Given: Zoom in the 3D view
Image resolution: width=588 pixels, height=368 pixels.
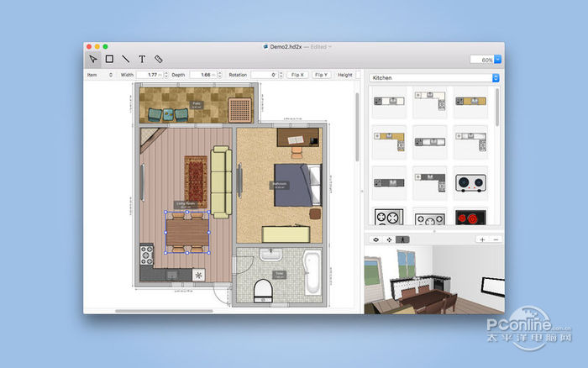Looking at the screenshot, I should tap(482, 239).
